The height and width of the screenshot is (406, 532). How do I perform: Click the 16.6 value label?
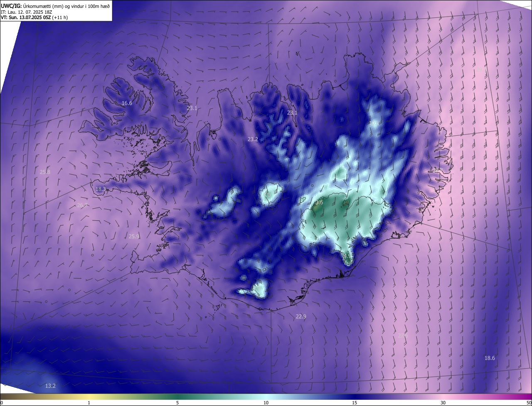coord(127,103)
